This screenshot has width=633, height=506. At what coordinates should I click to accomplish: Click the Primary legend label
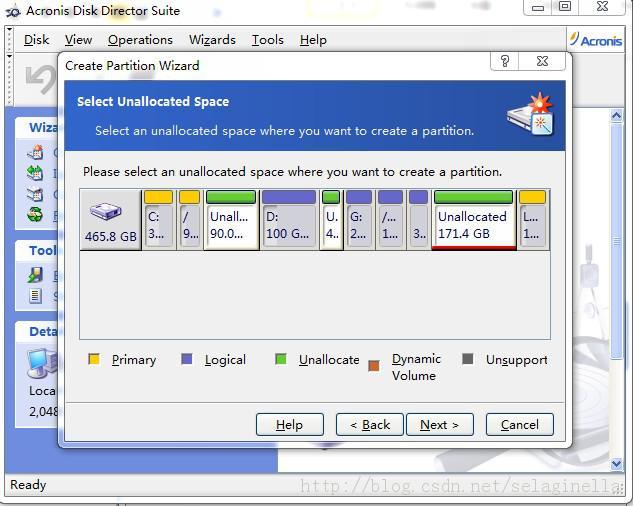tap(134, 360)
